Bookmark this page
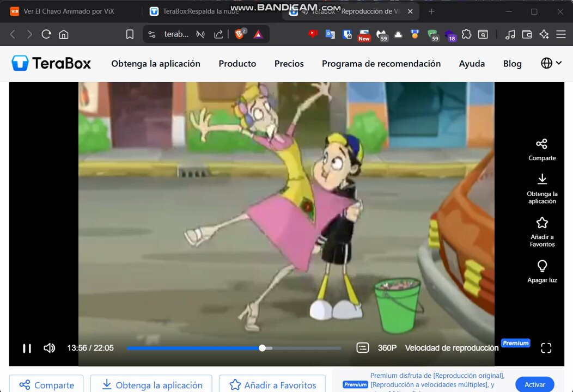Viewport: 573px width, 392px height. [130, 34]
